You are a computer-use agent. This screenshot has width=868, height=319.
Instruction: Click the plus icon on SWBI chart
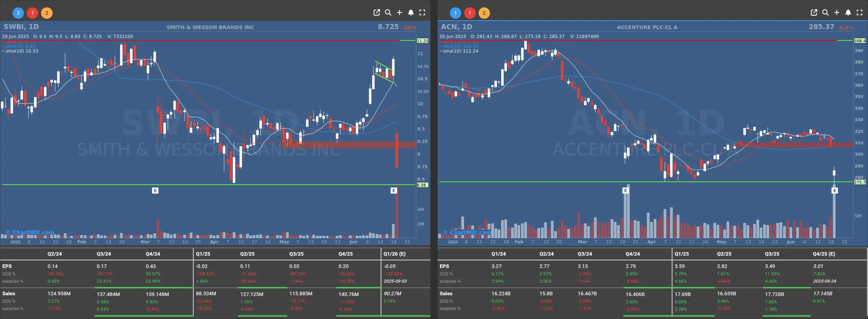pyautogui.click(x=399, y=13)
